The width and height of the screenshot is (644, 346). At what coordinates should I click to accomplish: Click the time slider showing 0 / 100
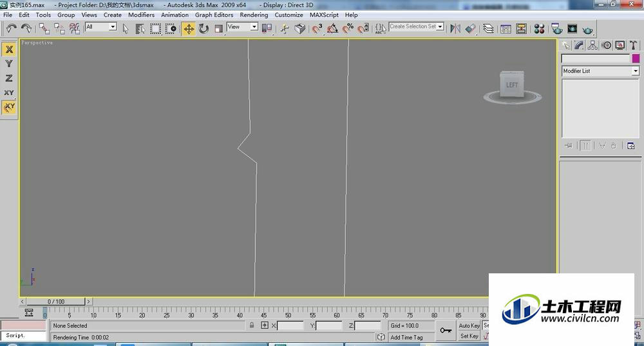[x=56, y=302]
